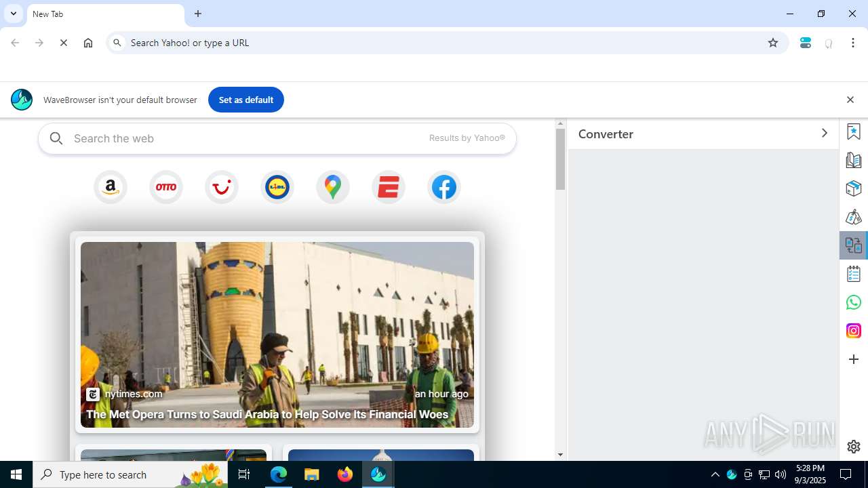868x488 pixels.
Task: Open the tab search dropdown arrow
Action: (x=14, y=14)
